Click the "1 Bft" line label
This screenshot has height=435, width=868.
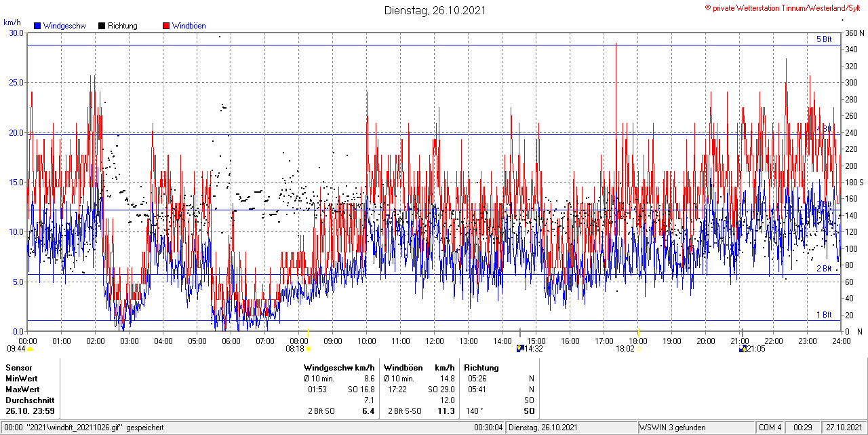pos(823,315)
